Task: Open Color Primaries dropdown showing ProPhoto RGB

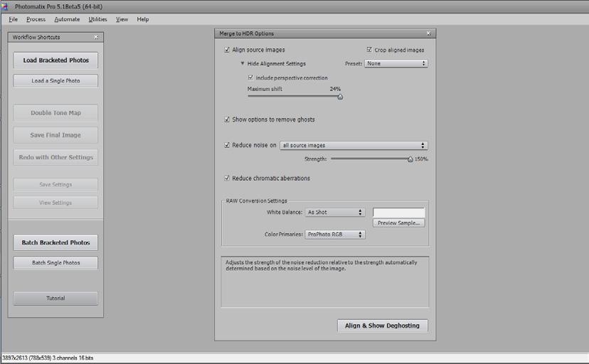Action: [335, 235]
